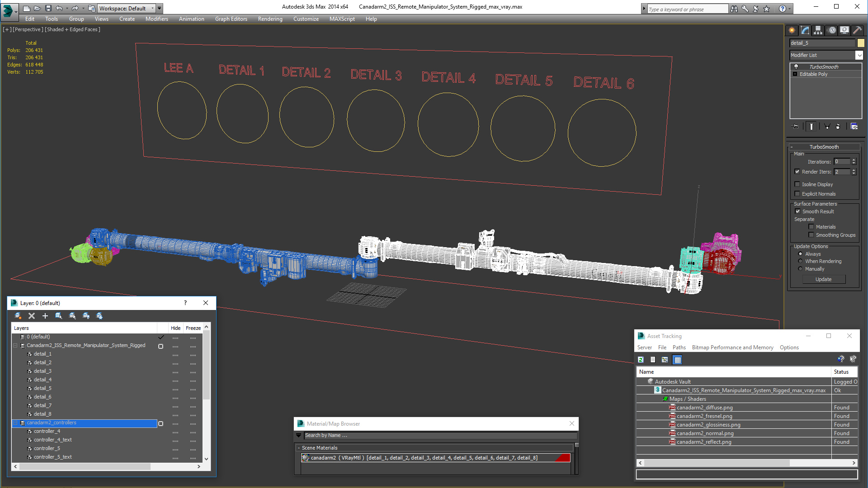Open the Create command panel tab
The image size is (868, 488).
point(792,30)
